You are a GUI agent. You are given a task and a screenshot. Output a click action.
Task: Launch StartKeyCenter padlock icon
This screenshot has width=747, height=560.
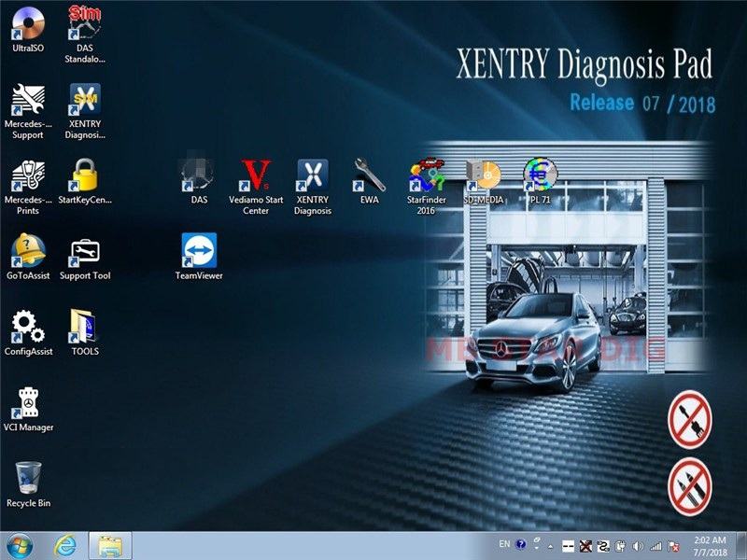(85, 175)
